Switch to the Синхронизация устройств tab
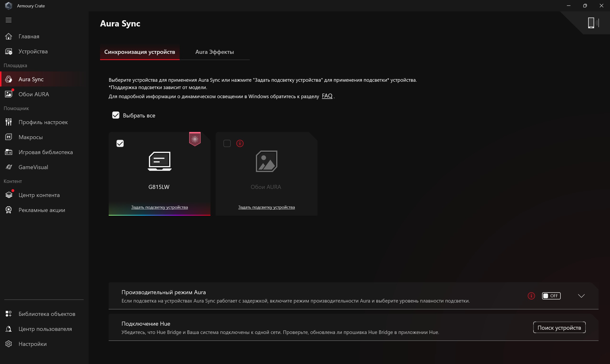 [x=140, y=52]
